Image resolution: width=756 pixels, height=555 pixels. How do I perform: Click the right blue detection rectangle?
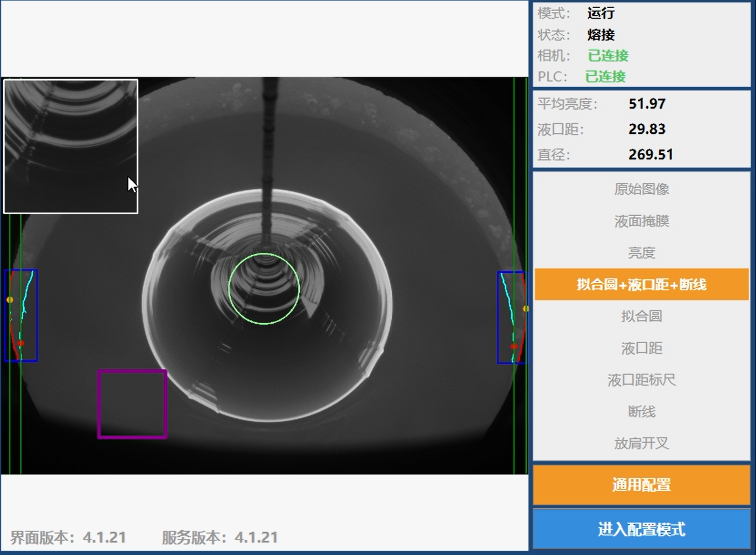[x=511, y=317]
